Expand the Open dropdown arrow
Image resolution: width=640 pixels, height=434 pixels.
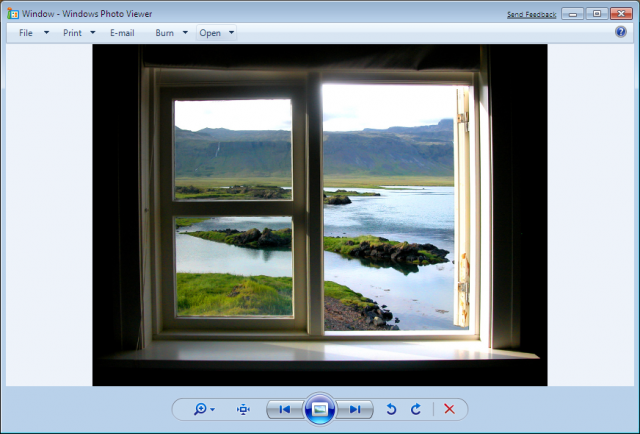click(231, 32)
